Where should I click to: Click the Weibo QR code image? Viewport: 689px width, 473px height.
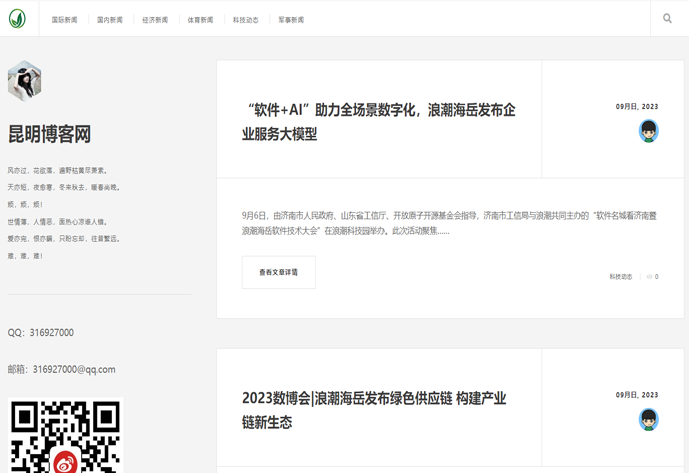point(65,437)
